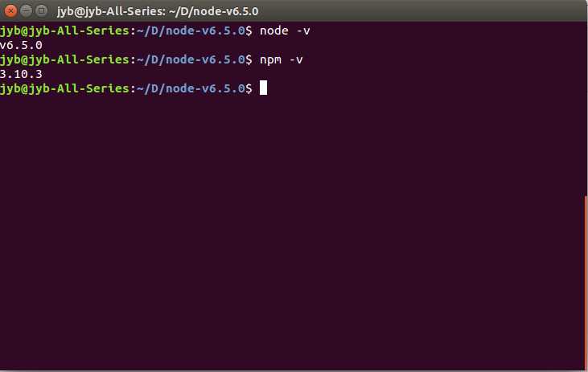
Task: Click the dollar sign before 'npm -v'
Action: click(x=249, y=59)
